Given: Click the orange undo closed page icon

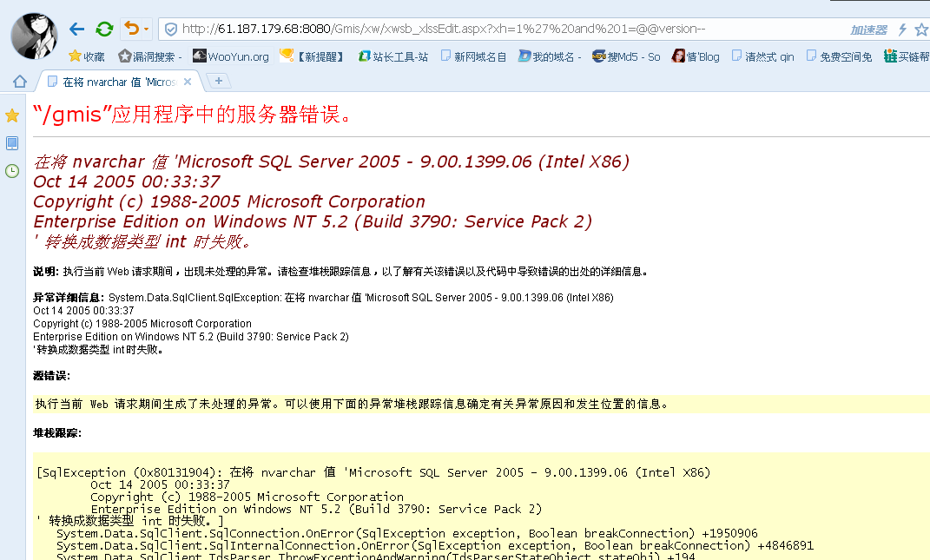Looking at the screenshot, I should (x=131, y=28).
